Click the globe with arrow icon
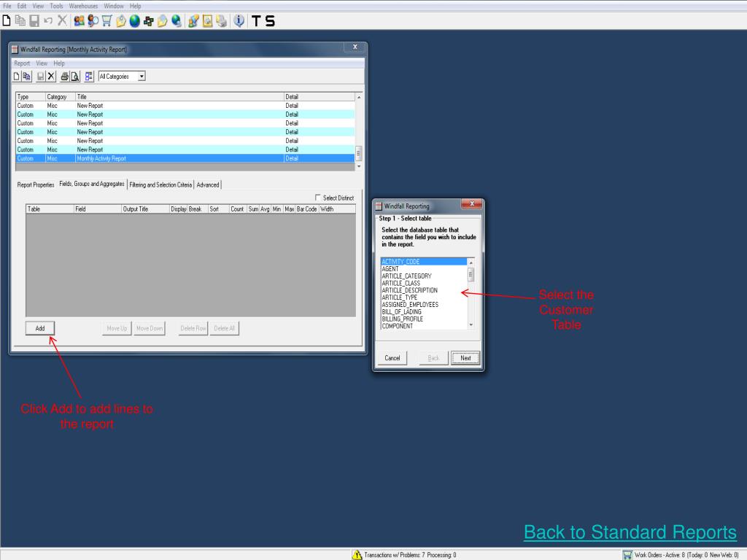The height and width of the screenshot is (560, 747). click(x=177, y=20)
